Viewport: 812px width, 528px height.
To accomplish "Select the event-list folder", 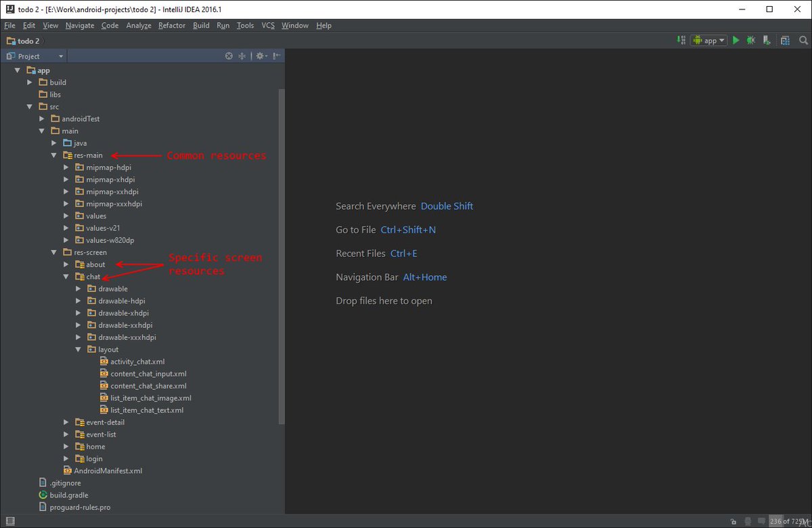I will click(x=95, y=435).
